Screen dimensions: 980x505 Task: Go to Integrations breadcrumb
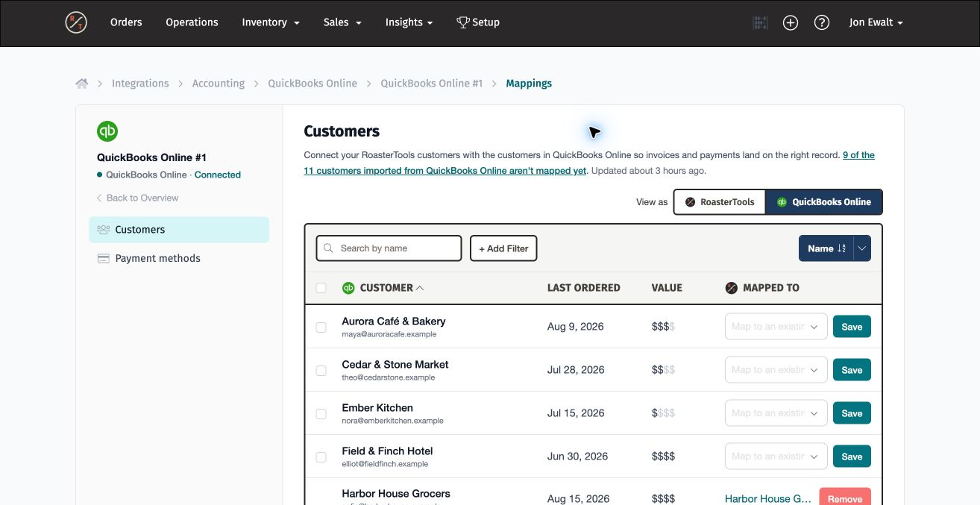coord(140,84)
